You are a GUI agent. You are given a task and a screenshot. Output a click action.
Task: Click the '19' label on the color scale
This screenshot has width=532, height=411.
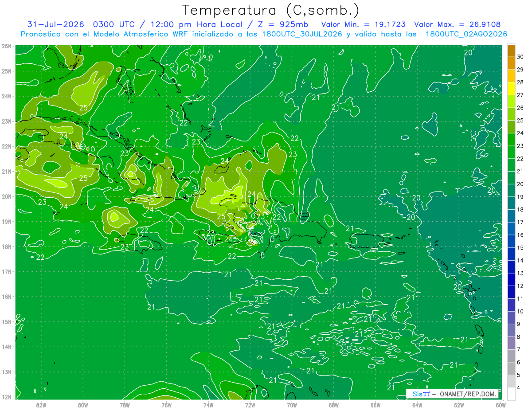click(520, 197)
